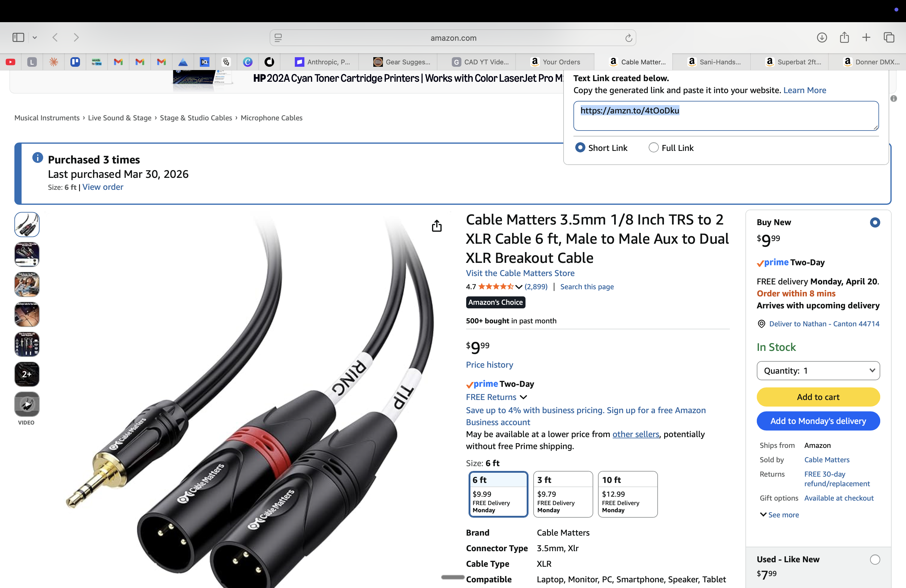Open the Amazon's Choice badge
This screenshot has width=906, height=588.
pyautogui.click(x=495, y=302)
